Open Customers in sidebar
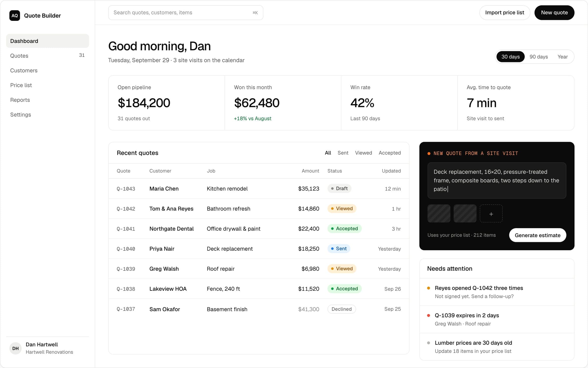 (48, 70)
